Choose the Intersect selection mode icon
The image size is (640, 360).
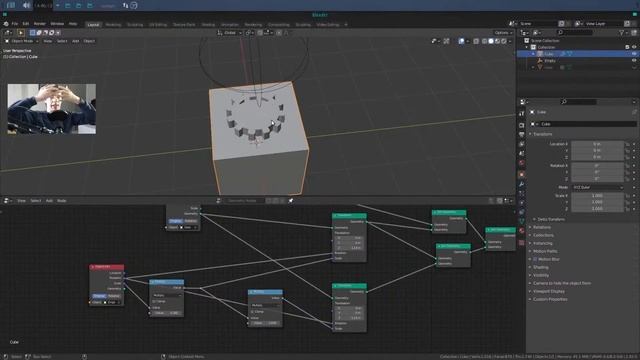[x=58, y=33]
